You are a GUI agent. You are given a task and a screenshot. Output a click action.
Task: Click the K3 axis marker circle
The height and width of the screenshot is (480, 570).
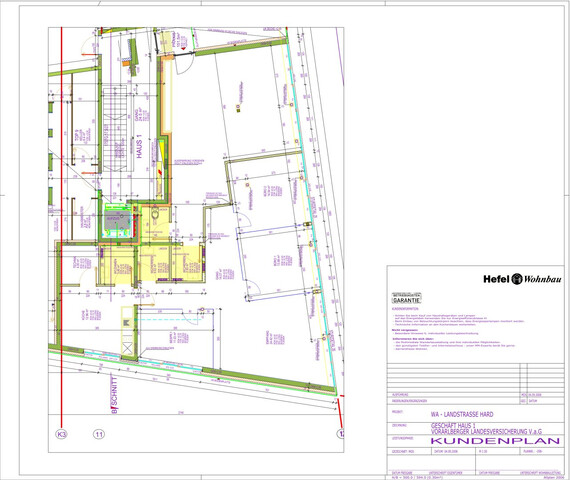point(61,434)
